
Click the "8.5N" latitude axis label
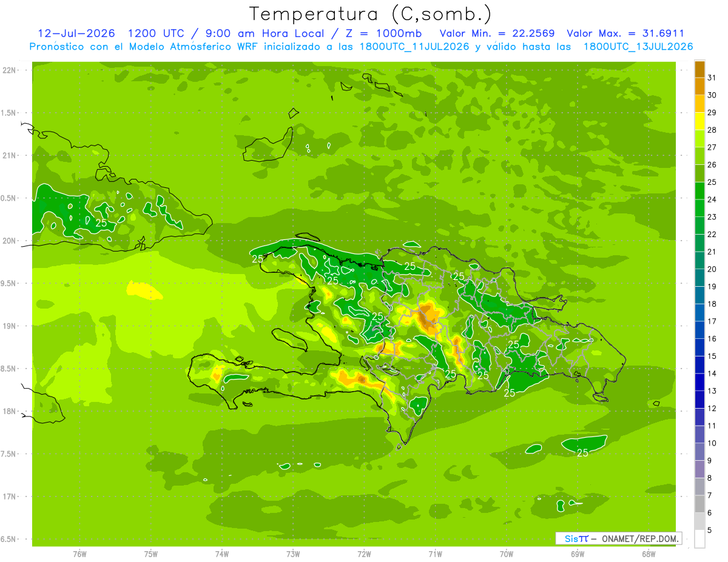point(9,369)
